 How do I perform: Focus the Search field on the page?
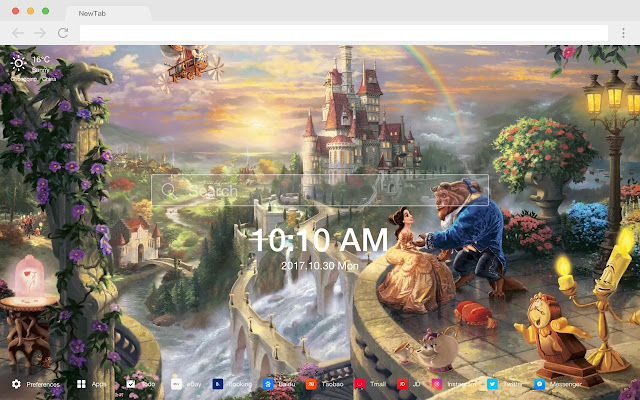[320, 190]
